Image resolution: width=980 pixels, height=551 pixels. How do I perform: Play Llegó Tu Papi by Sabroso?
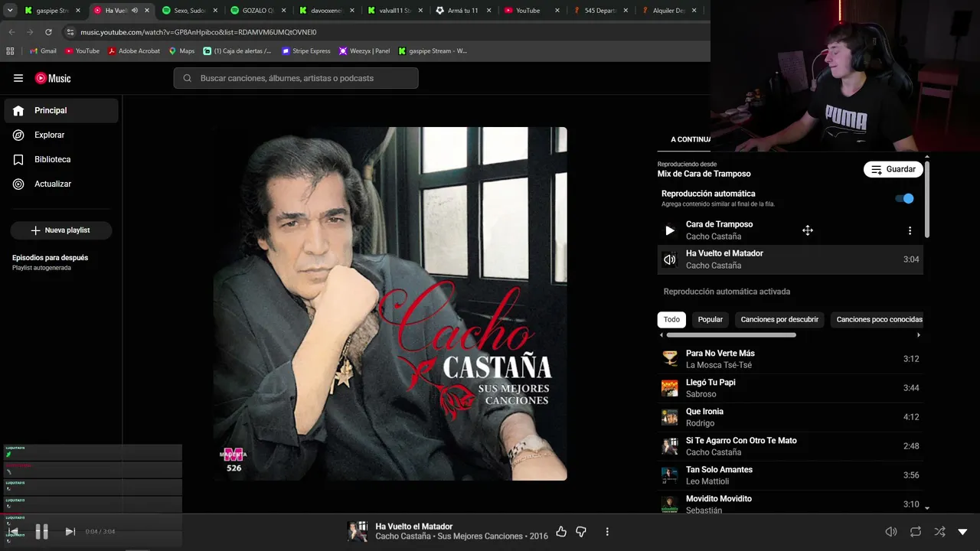(x=790, y=388)
